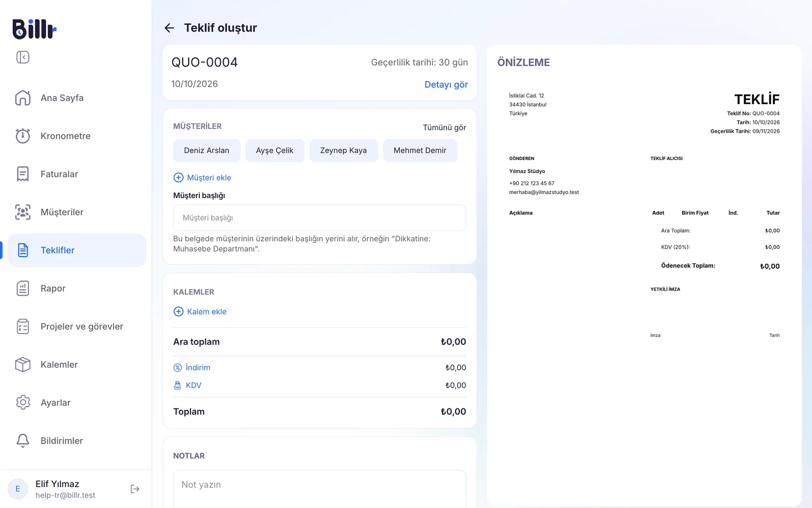Screen dimensions: 812x508
Task: Open the Detayı gör link
Action: coord(446,84)
